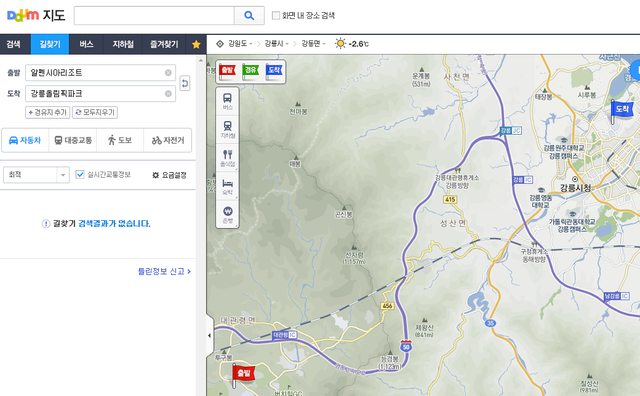This screenshot has width=640, height=396.
Task: Expand the 강원도 region dropdown
Action: [240, 44]
